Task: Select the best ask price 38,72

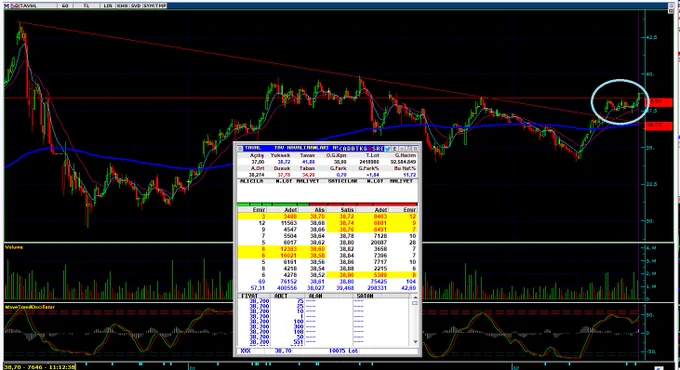Action: [347, 216]
